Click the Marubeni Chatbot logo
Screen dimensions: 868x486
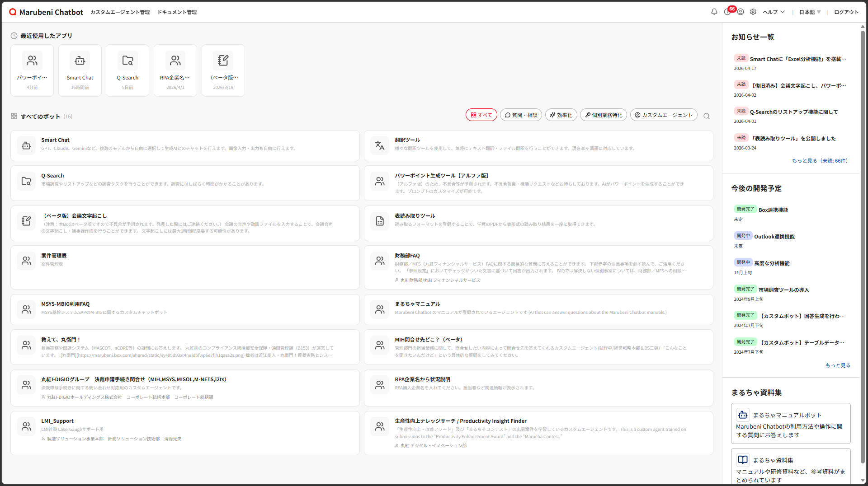pyautogui.click(x=46, y=12)
